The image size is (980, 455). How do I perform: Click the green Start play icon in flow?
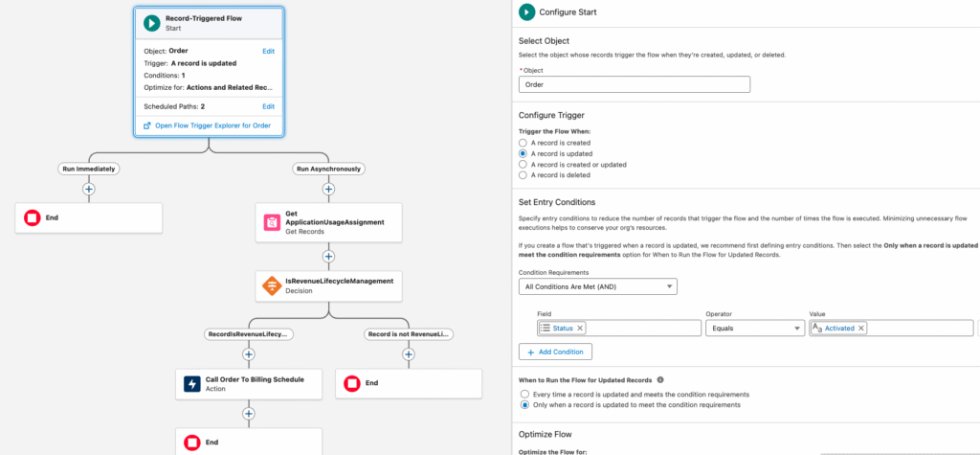tap(151, 24)
